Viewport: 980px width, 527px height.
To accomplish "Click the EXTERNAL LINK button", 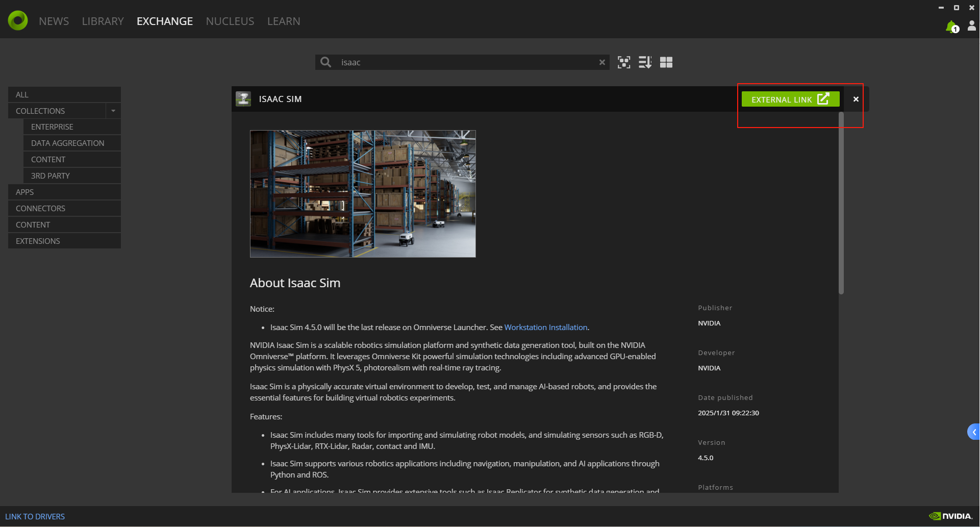I will [790, 99].
